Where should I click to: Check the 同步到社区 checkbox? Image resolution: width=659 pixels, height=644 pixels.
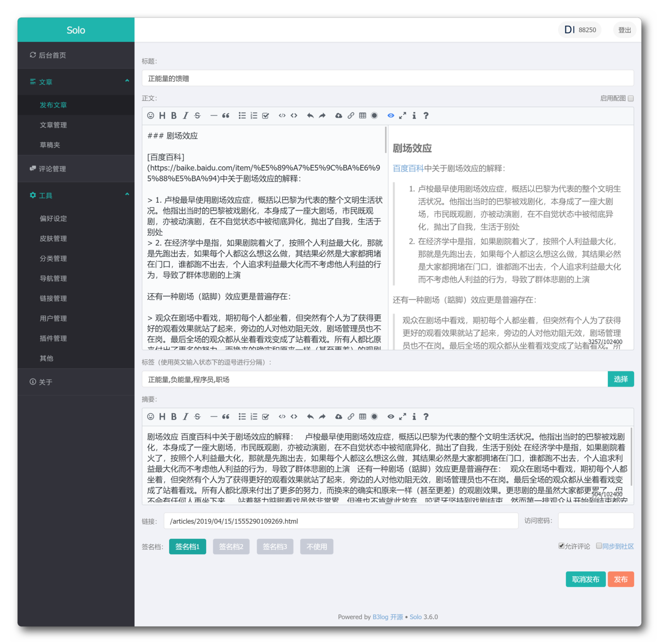coord(599,546)
